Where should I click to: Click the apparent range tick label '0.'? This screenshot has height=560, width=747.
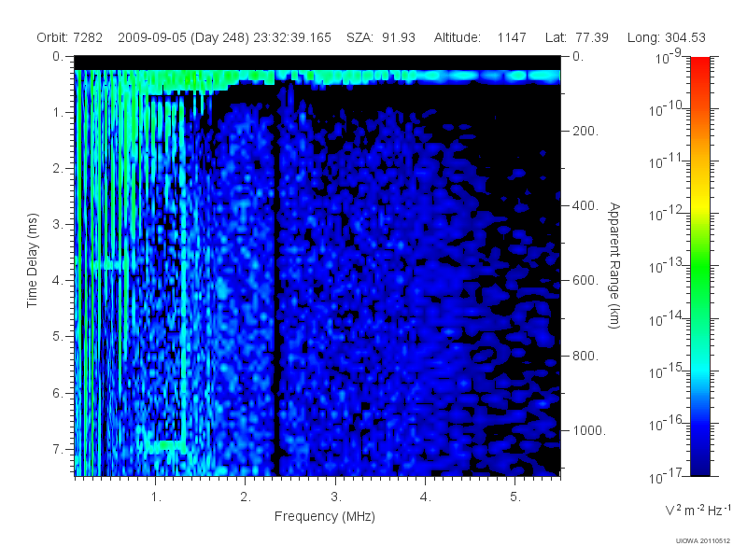pos(578,57)
